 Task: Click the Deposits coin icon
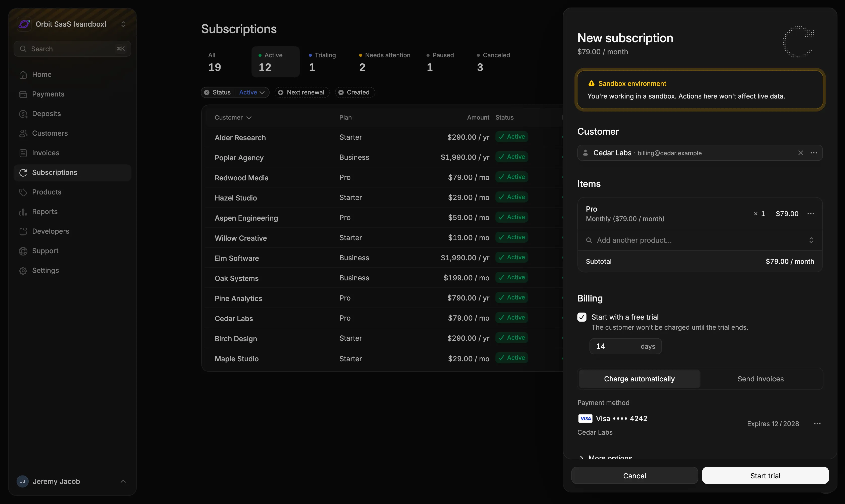point(23,114)
